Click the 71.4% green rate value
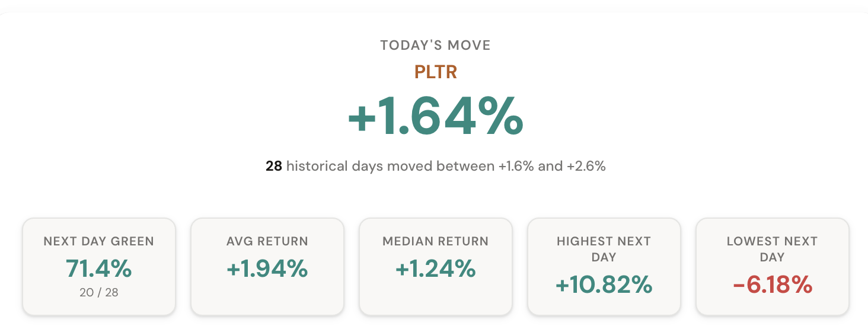Image resolution: width=868 pixels, height=326 pixels. (x=98, y=269)
